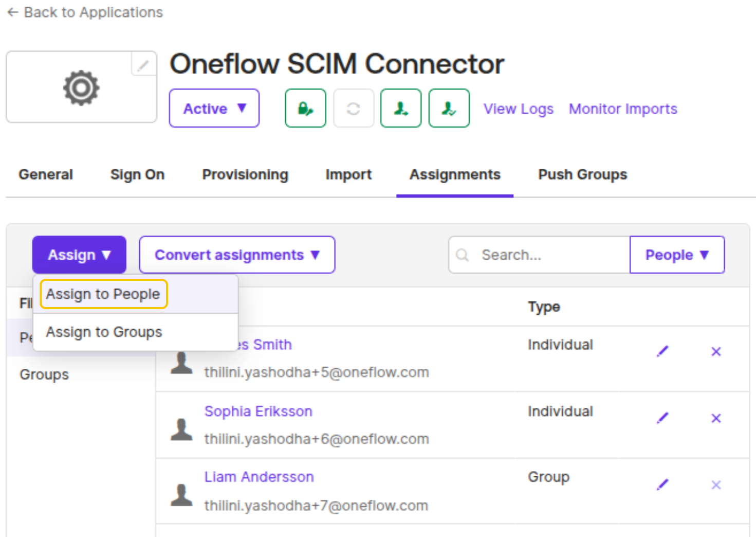Open the People filter dropdown
Image resolution: width=756 pixels, height=537 pixels.
pyautogui.click(x=677, y=255)
